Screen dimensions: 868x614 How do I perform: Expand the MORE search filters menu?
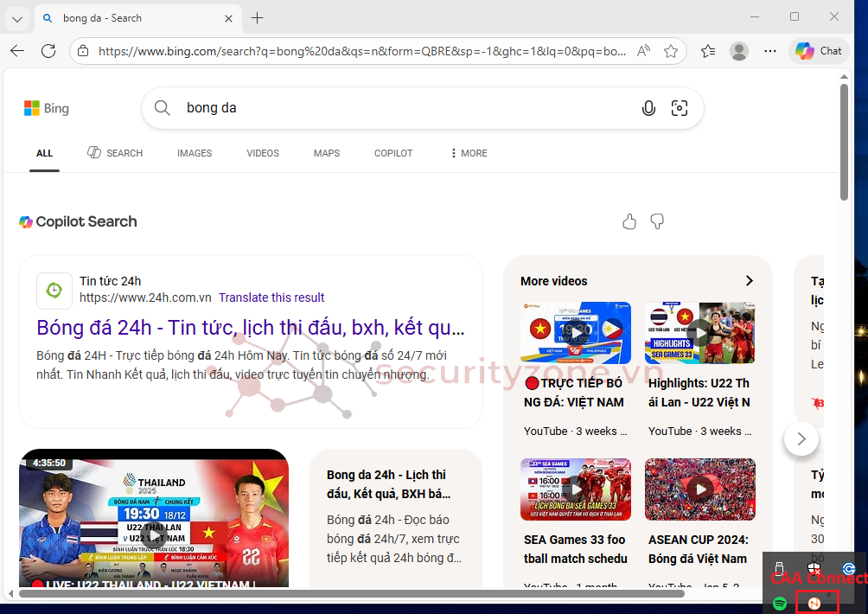coord(469,153)
